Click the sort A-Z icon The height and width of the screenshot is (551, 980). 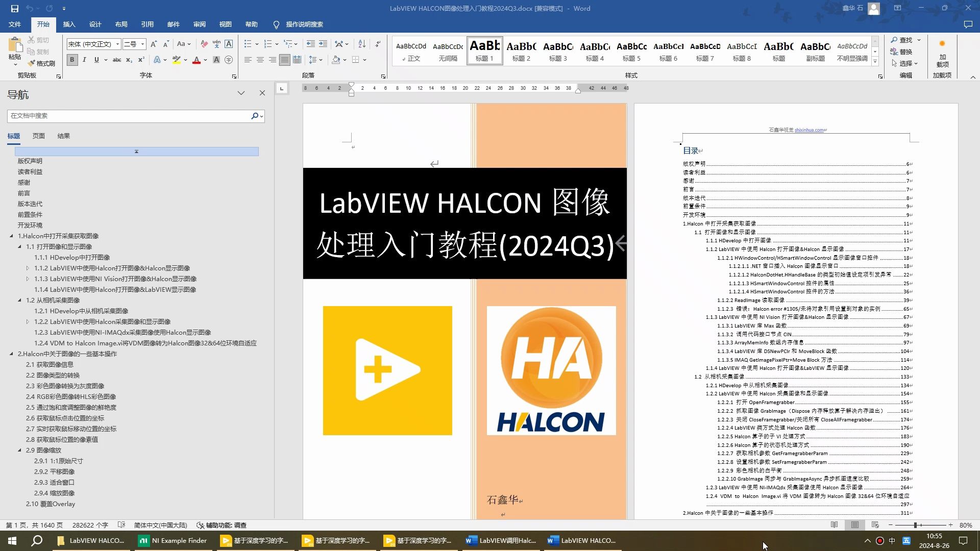362,44
